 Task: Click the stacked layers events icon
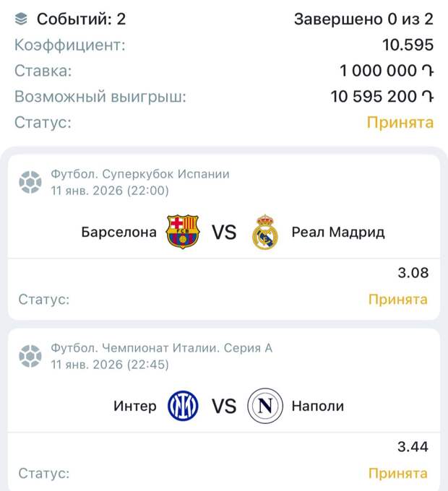coord(22,19)
